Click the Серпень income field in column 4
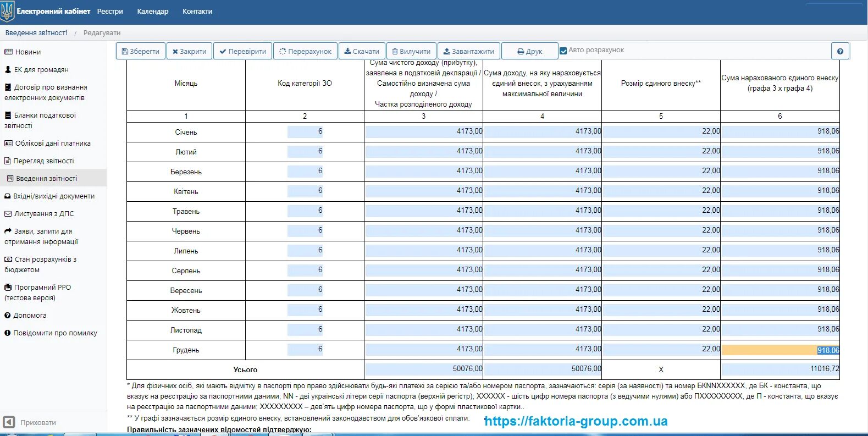Viewport: 868px width, 436px height. coord(543,270)
